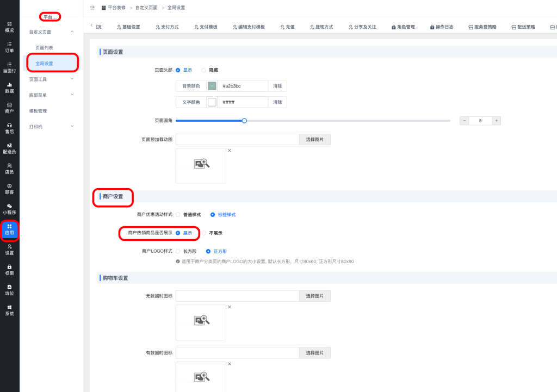Open the 小程序 mini-program icon
Viewport: 557px width, 392px height.
pyautogui.click(x=9, y=209)
